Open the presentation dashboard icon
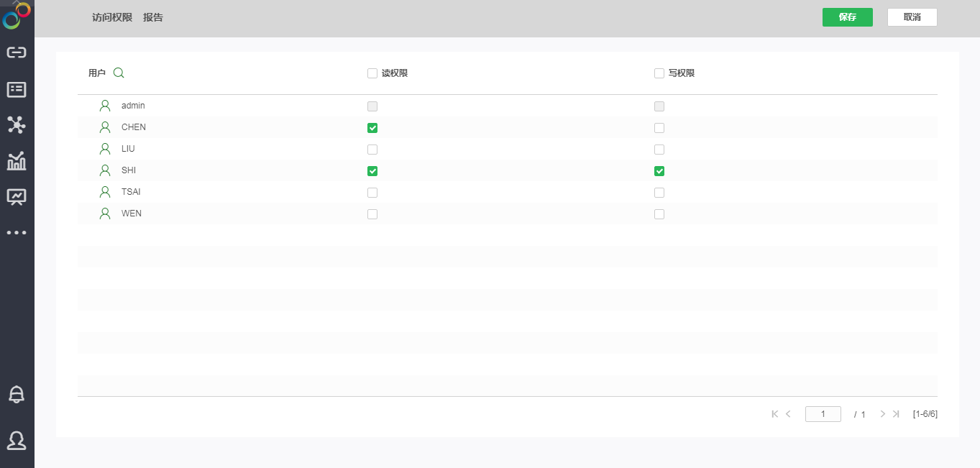The height and width of the screenshot is (468, 980). [x=17, y=196]
